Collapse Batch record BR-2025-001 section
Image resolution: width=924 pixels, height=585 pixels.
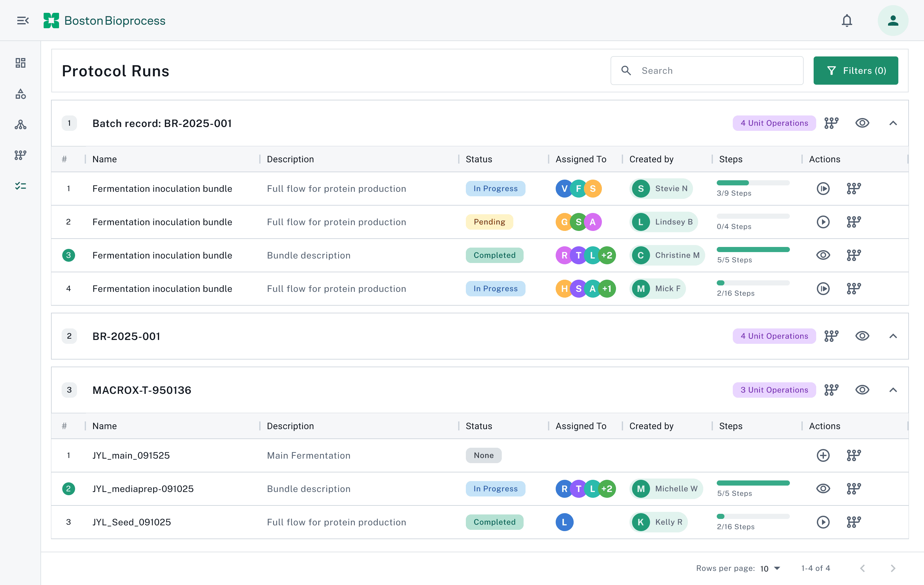(893, 123)
